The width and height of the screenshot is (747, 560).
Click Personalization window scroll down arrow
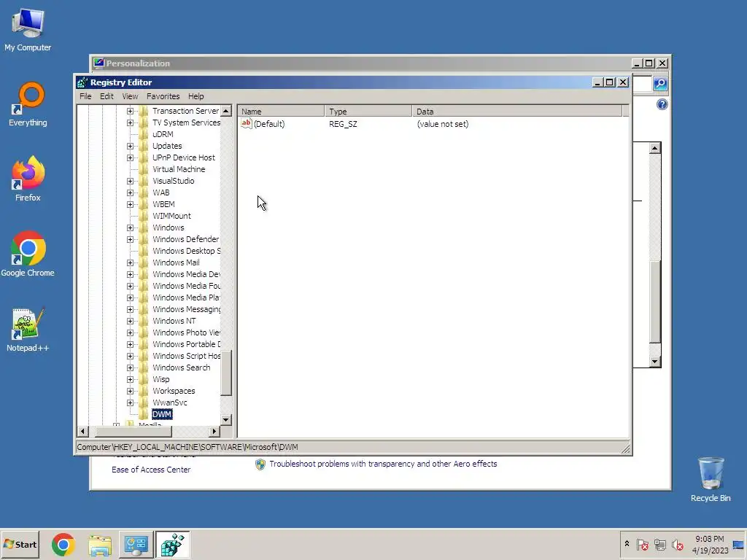pos(656,362)
